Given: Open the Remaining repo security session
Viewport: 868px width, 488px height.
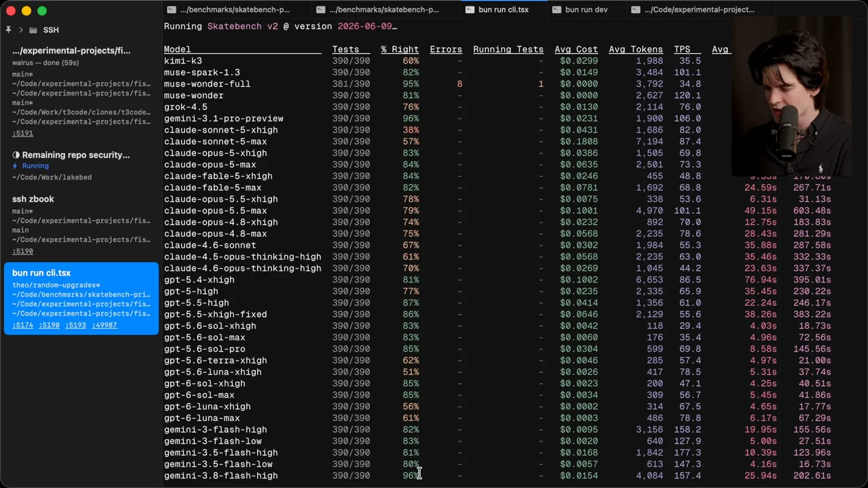Looking at the screenshot, I should click(81, 165).
